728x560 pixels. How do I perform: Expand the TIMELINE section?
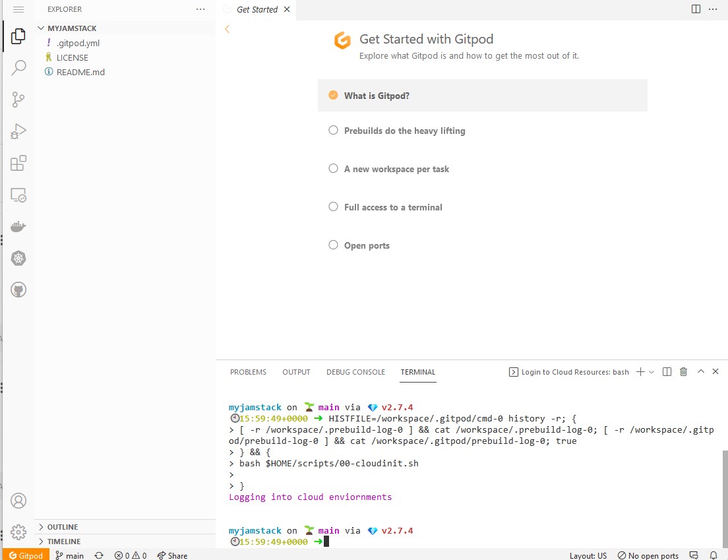125,542
